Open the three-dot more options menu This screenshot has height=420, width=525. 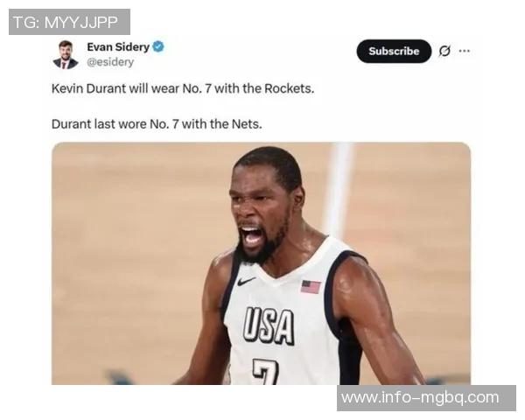[464, 51]
